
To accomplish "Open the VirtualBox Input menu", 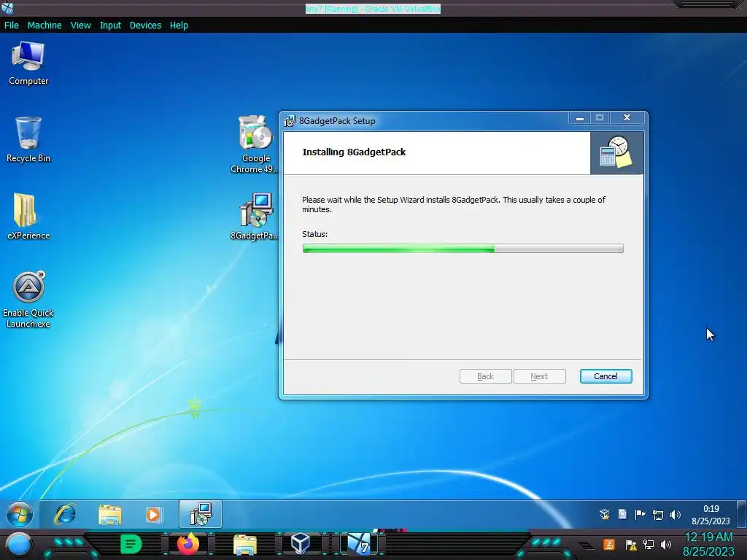I will click(110, 26).
